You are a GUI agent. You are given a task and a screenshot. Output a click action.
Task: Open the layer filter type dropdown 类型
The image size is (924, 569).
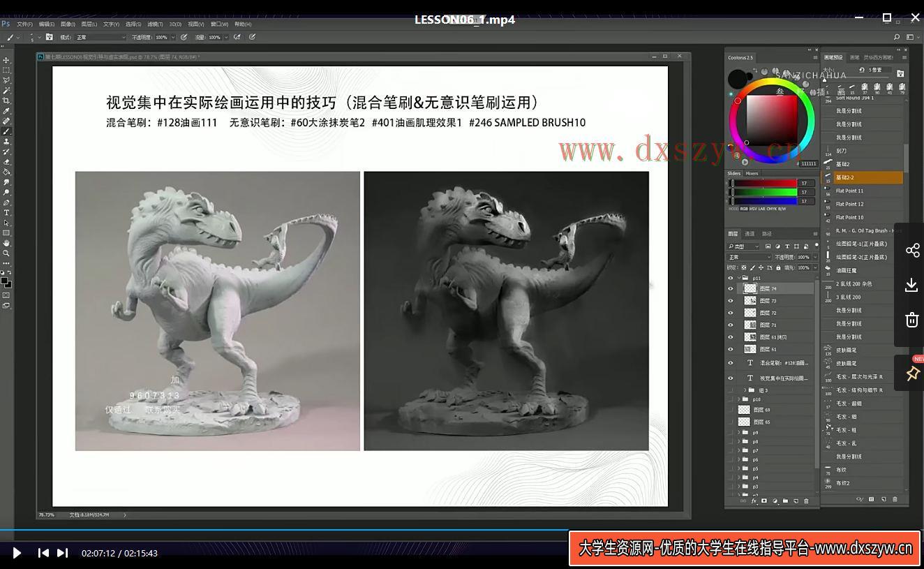click(743, 246)
